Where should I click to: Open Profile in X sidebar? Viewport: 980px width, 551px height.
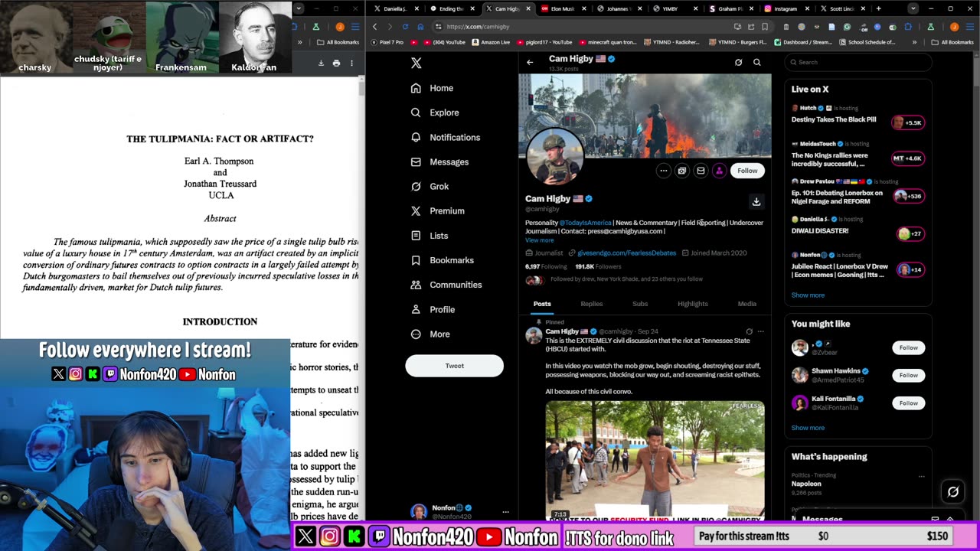[433, 309]
